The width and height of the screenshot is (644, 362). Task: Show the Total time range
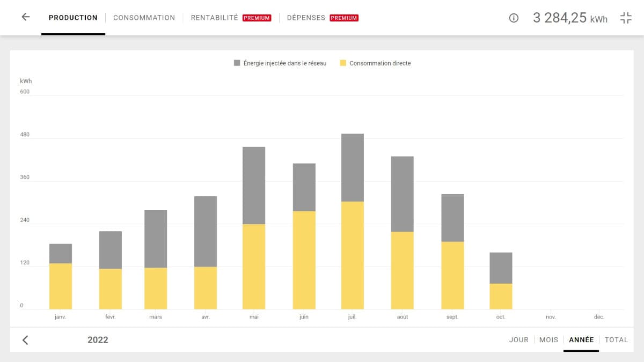click(x=616, y=339)
